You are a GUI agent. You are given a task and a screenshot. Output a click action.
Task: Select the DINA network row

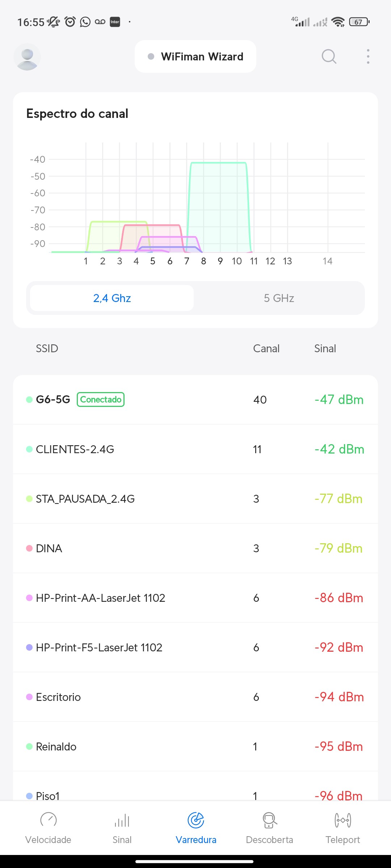pos(195,548)
